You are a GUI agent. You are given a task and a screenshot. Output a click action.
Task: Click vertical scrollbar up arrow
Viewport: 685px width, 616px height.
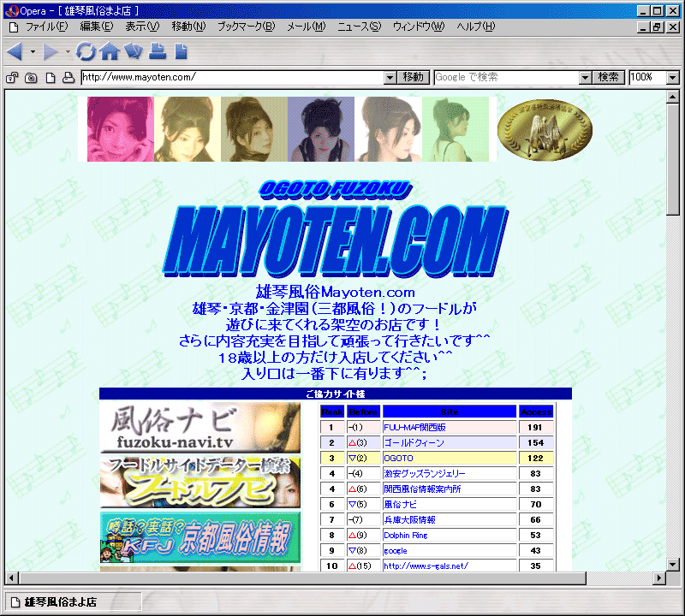tap(673, 97)
